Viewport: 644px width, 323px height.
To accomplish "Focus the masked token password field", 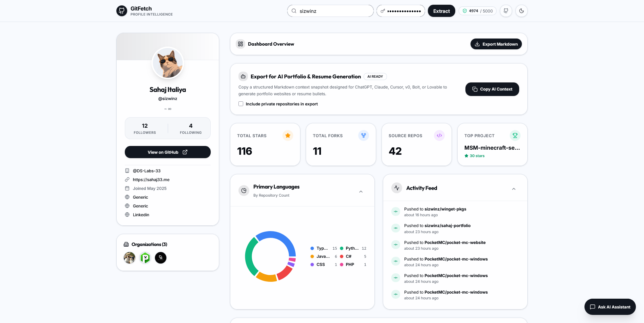I will click(x=401, y=11).
